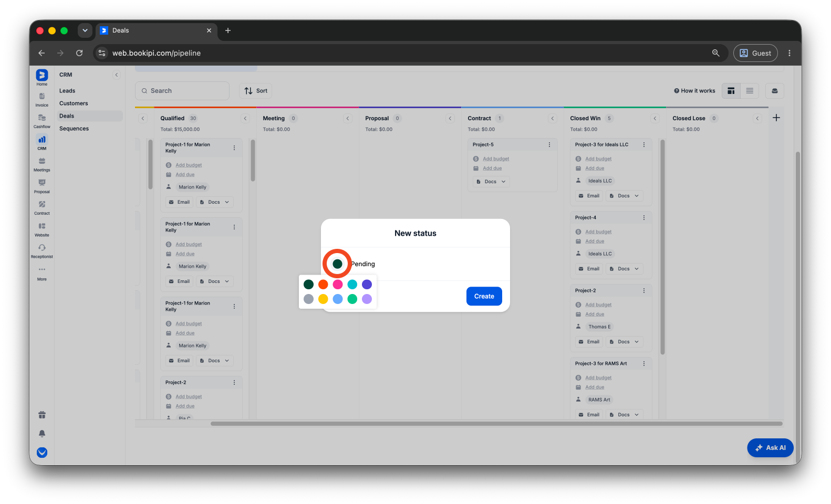831x504 pixels.
Task: Click the Sort button
Action: pos(256,91)
